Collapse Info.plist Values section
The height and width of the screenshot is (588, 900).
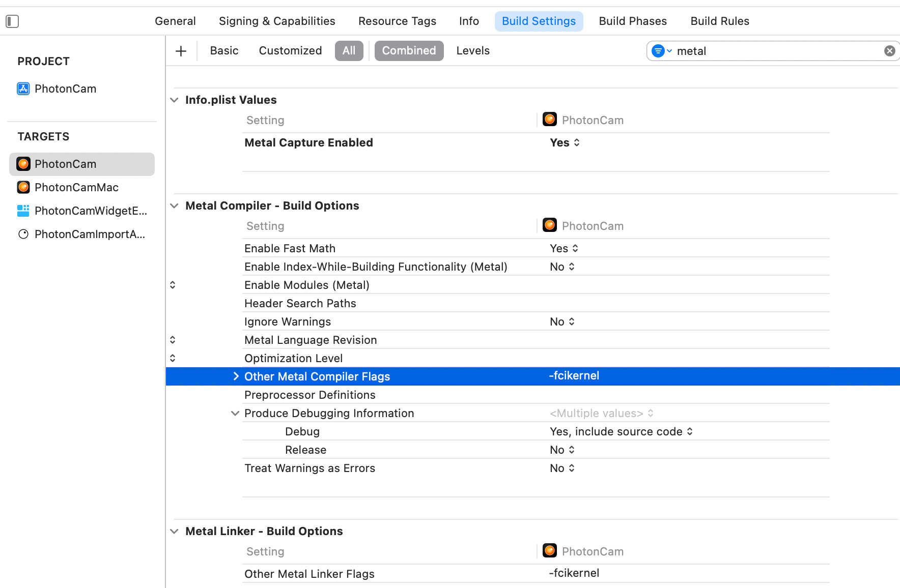click(x=174, y=100)
